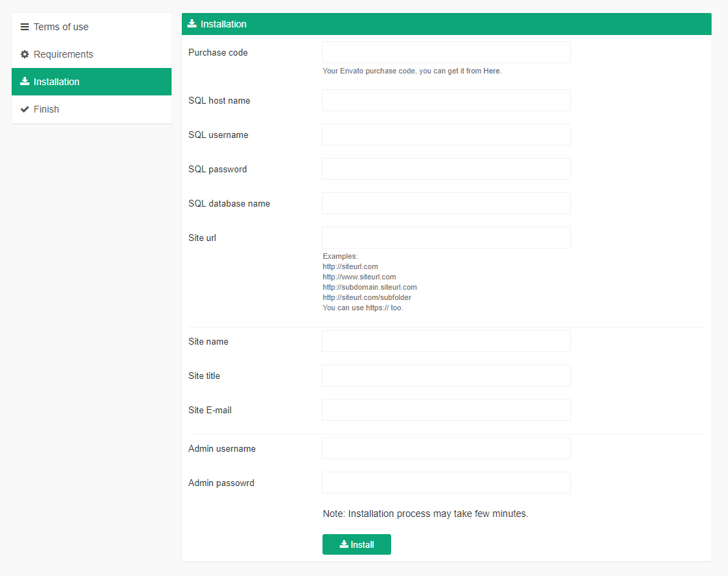The height and width of the screenshot is (576, 728).
Task: Select the Installation step in sidebar
Action: point(91,82)
